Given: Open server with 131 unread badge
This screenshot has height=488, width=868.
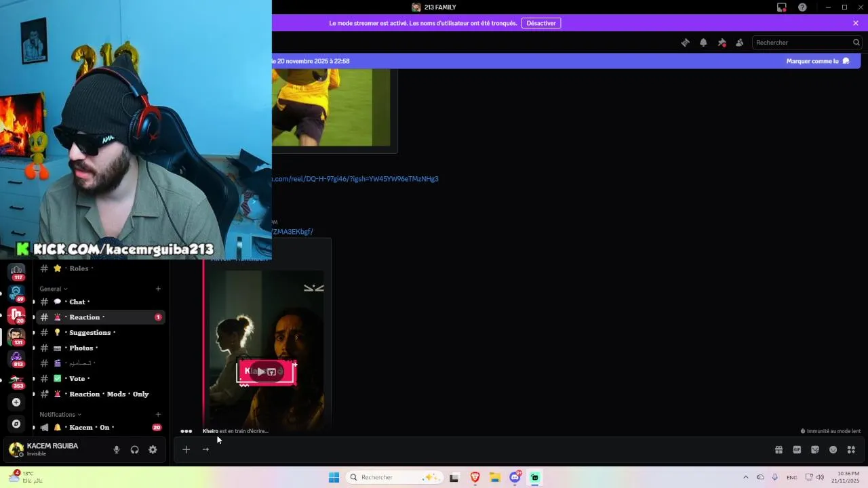Looking at the screenshot, I should [16, 336].
